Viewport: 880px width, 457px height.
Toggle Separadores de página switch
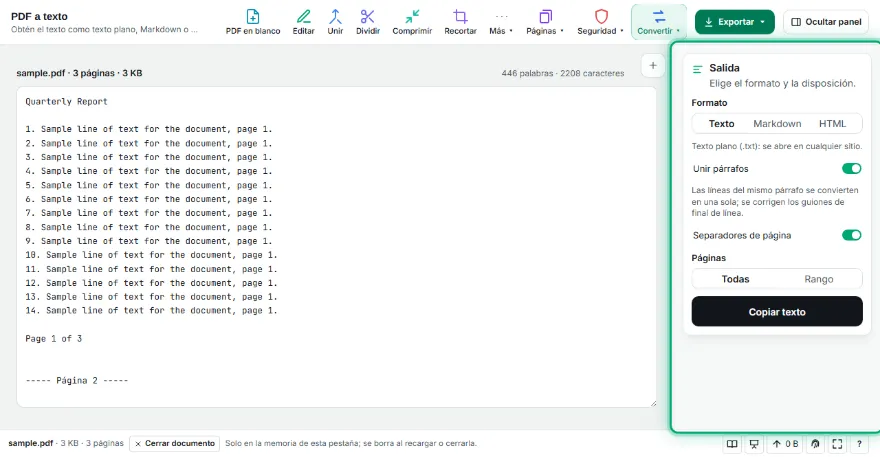[851, 235]
